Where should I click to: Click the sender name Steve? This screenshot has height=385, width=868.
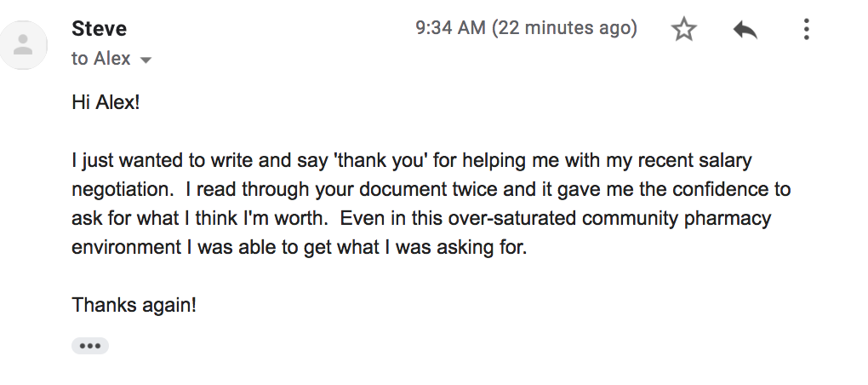click(x=100, y=29)
